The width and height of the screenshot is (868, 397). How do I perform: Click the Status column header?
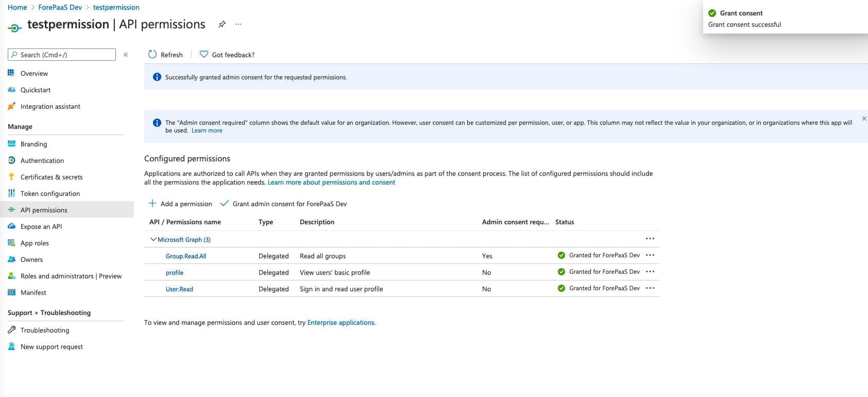(565, 222)
